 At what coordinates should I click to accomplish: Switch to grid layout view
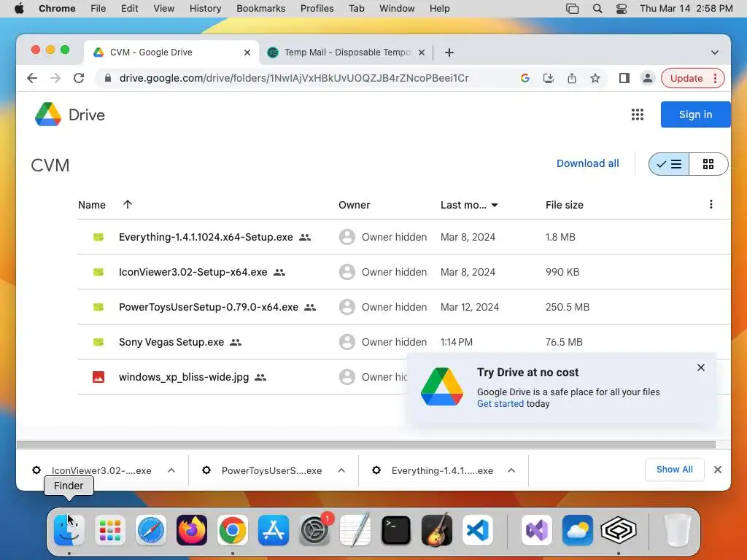pyautogui.click(x=708, y=164)
